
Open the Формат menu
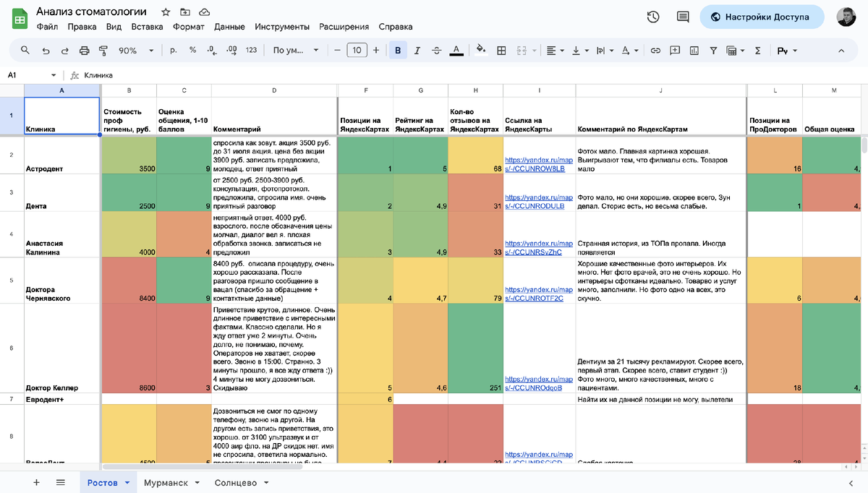(x=189, y=27)
